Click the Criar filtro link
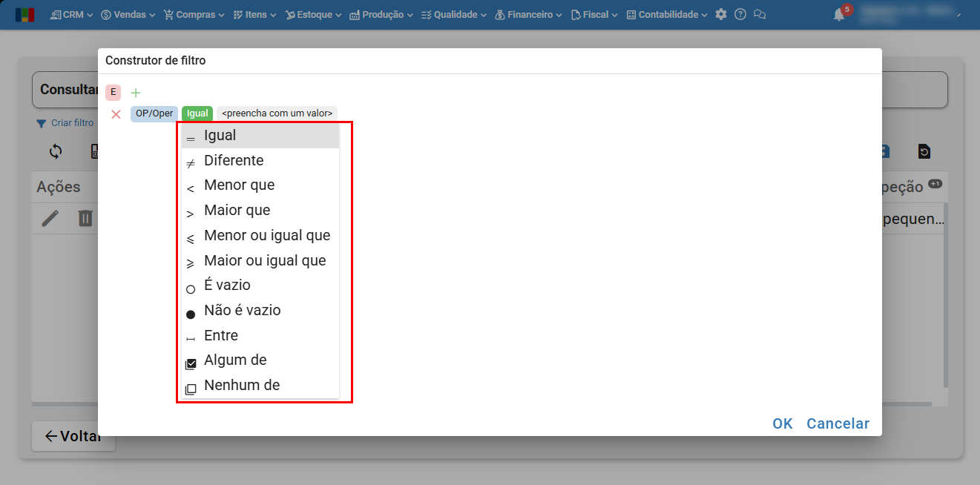This screenshot has height=485, width=980. point(65,123)
